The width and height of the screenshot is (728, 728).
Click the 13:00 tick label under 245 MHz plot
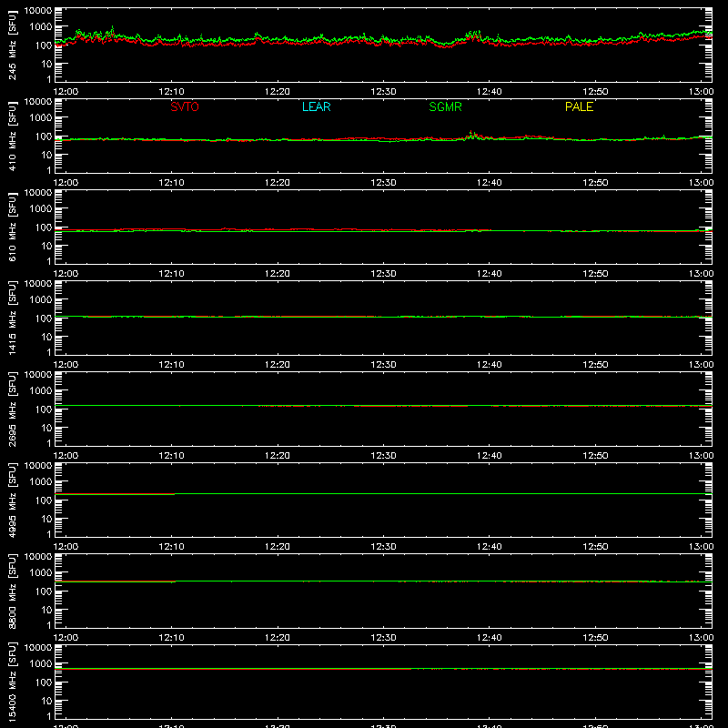click(x=701, y=92)
